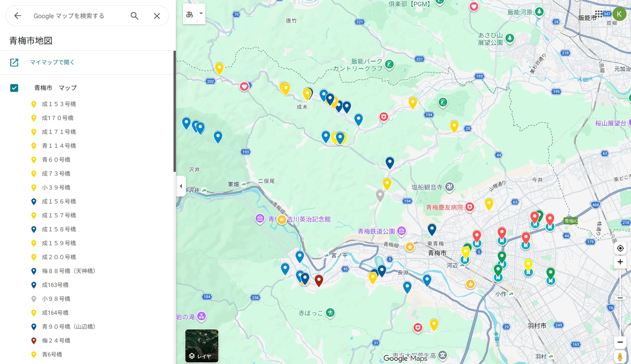
Task: Select the 青梅慶友病院 hospital icon
Action: 470,207
